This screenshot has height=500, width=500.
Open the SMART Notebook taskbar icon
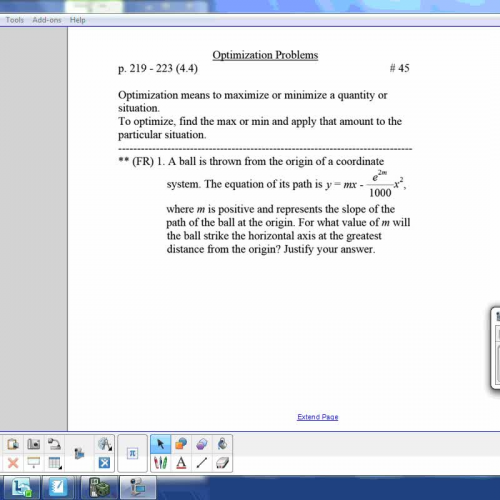point(58,488)
